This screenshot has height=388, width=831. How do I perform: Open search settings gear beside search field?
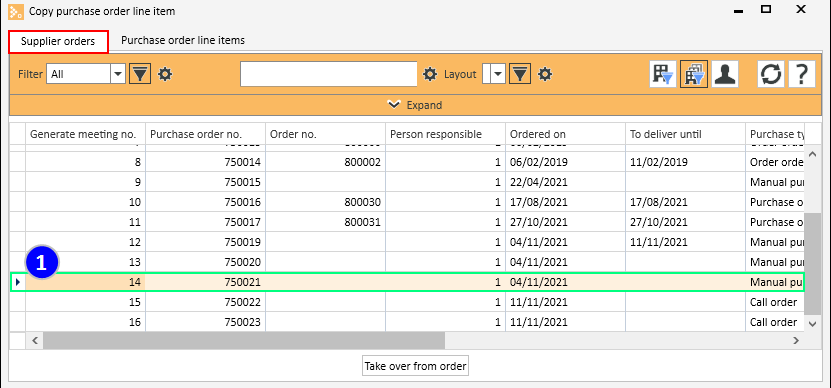[430, 74]
